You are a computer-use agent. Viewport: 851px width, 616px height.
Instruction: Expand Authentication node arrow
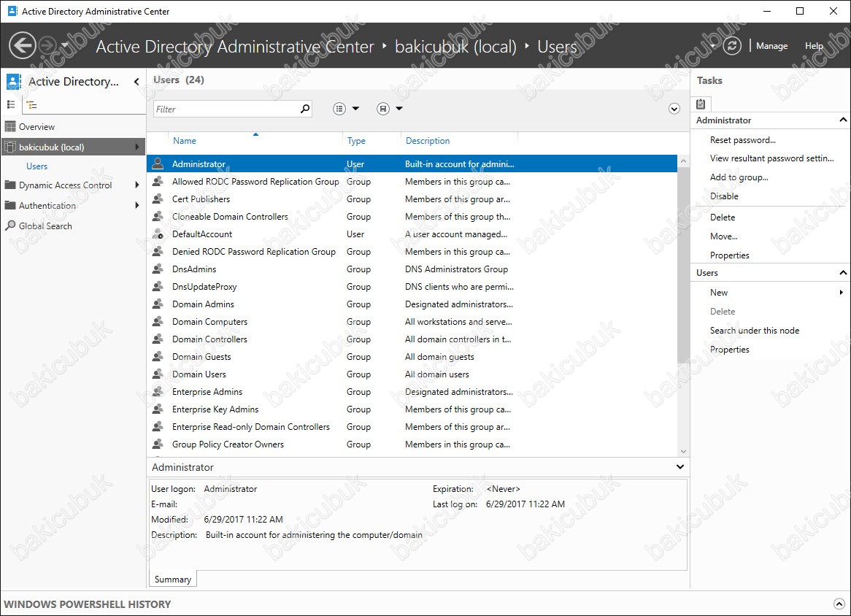[x=136, y=205]
